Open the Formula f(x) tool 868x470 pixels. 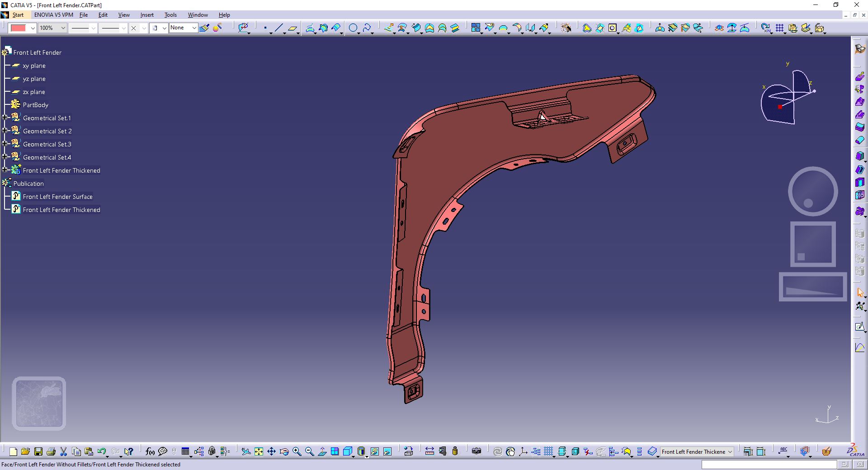pos(150,451)
